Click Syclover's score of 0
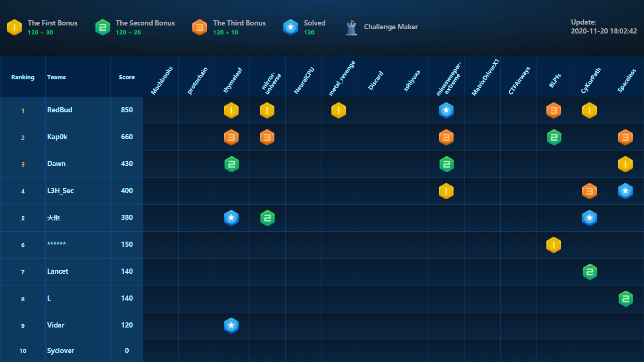Viewport: 644px width, 362px height. pyautogui.click(x=127, y=351)
